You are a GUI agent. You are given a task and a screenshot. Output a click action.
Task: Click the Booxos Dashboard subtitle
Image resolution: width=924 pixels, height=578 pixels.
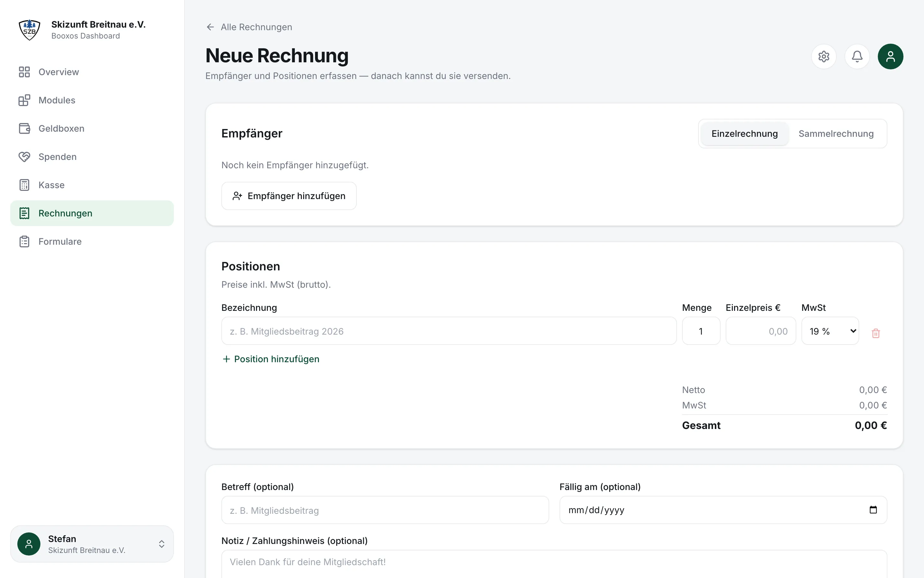coord(86,36)
